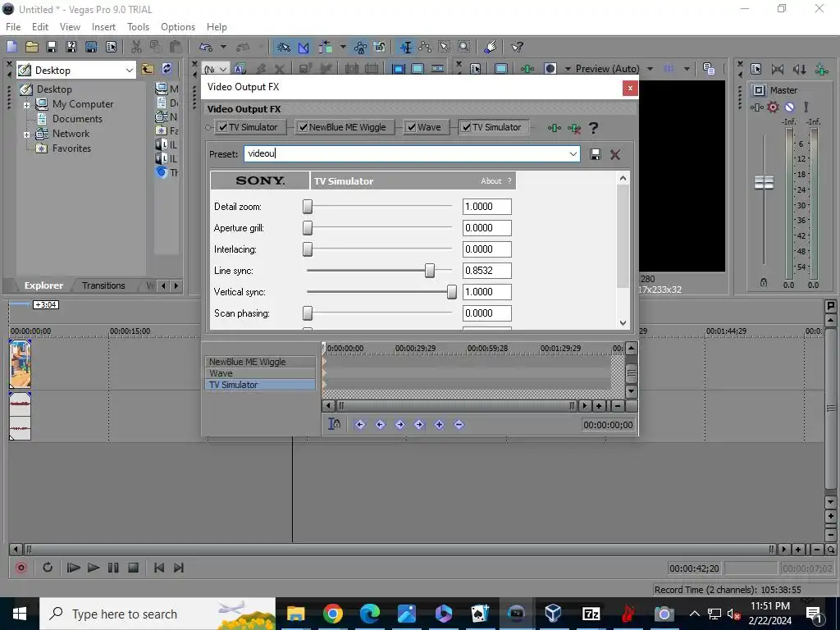Open Google Chrome from taskbar

click(333, 614)
